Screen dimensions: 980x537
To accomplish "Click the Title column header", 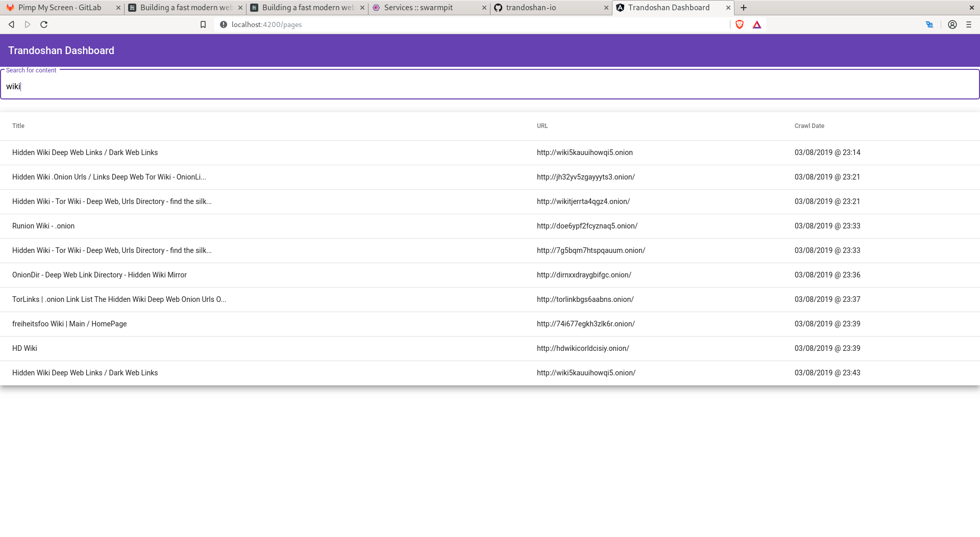I will [18, 126].
